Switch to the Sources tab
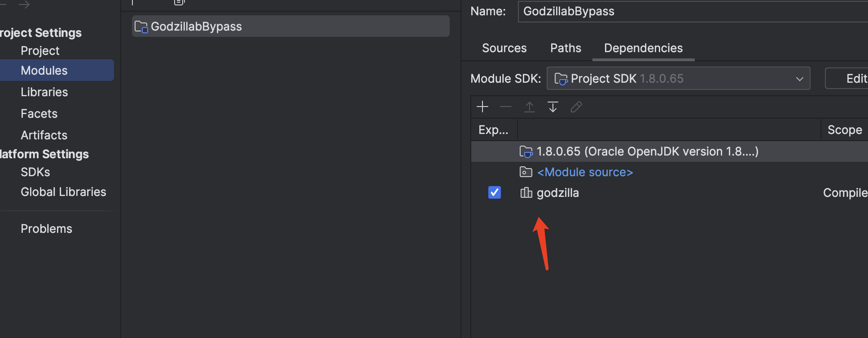The image size is (868, 338). pos(504,48)
